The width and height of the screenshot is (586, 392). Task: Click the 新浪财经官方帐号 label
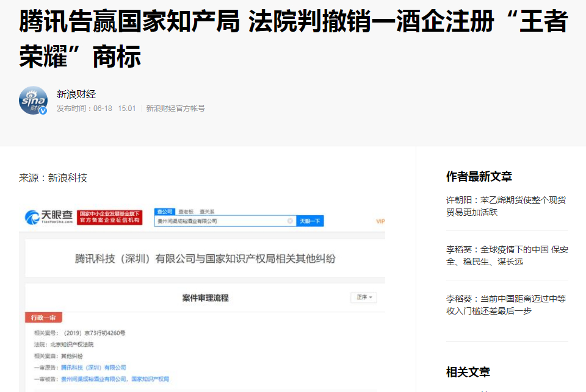tap(175, 109)
